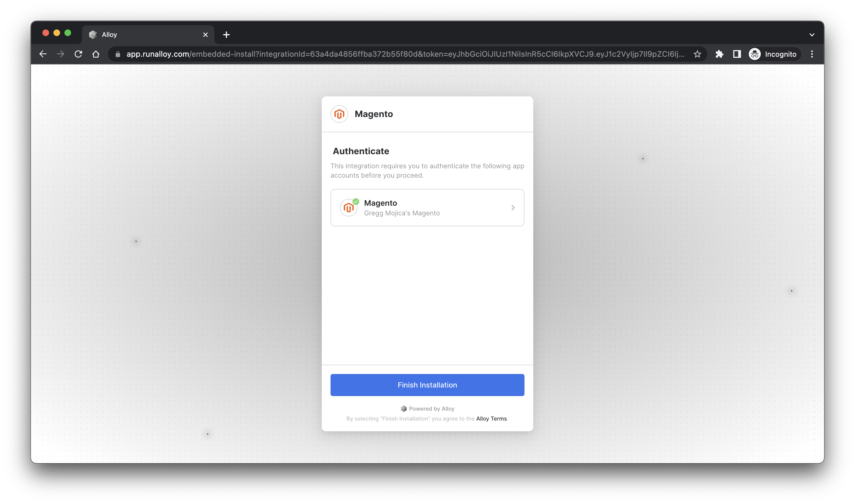This screenshot has width=855, height=504.
Task: View site info via lock icon
Action: [118, 54]
